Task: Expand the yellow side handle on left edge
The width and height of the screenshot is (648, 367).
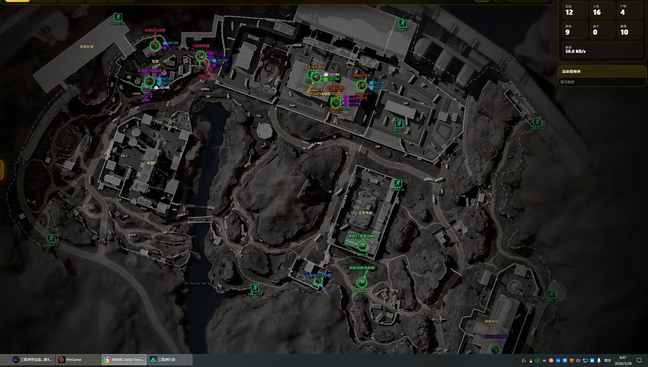Action: pyautogui.click(x=2, y=169)
